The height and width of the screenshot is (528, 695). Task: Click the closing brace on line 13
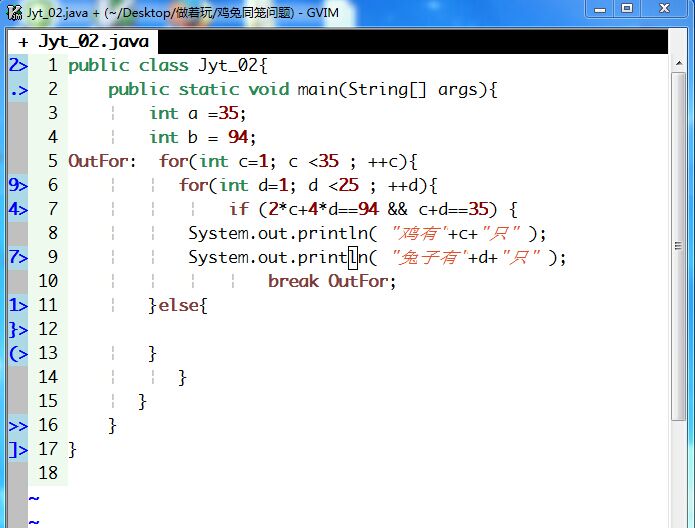[152, 354]
